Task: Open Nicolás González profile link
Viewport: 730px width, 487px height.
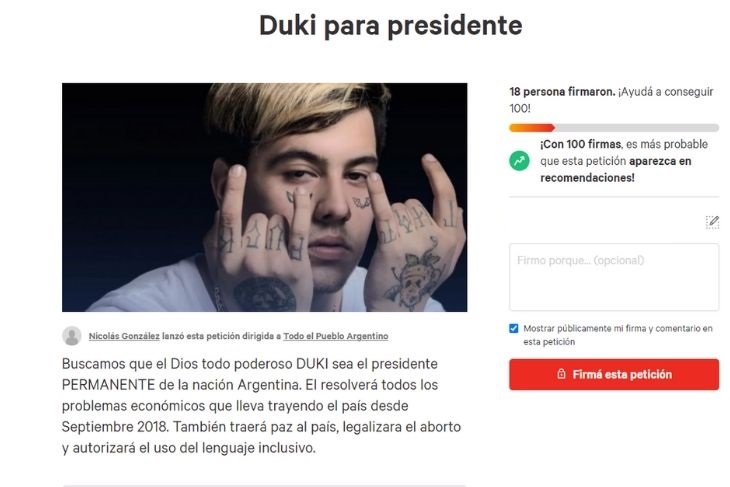Action: 124,336
